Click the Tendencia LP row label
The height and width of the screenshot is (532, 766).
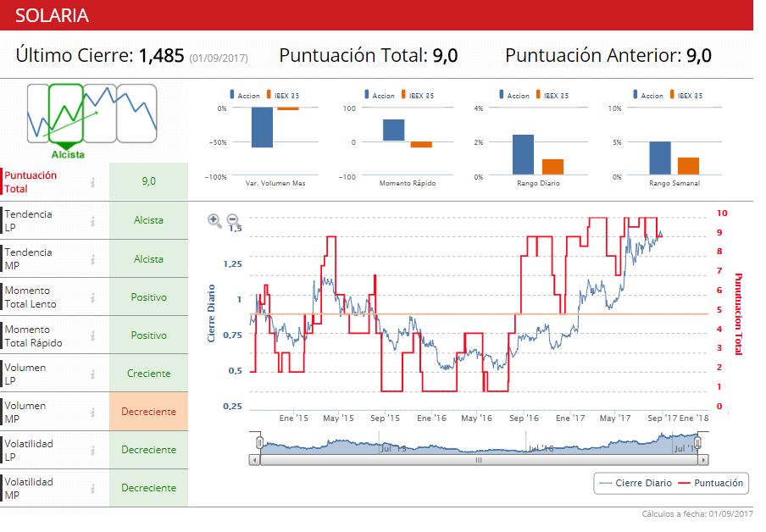pos(28,221)
